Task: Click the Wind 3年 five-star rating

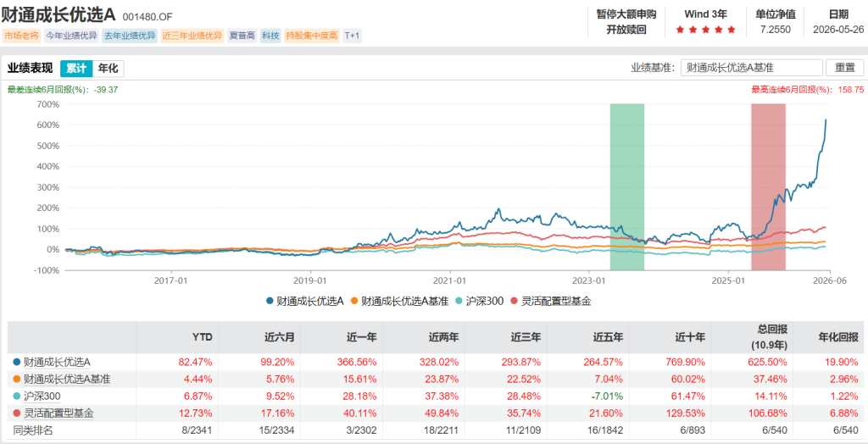Action: (706, 30)
